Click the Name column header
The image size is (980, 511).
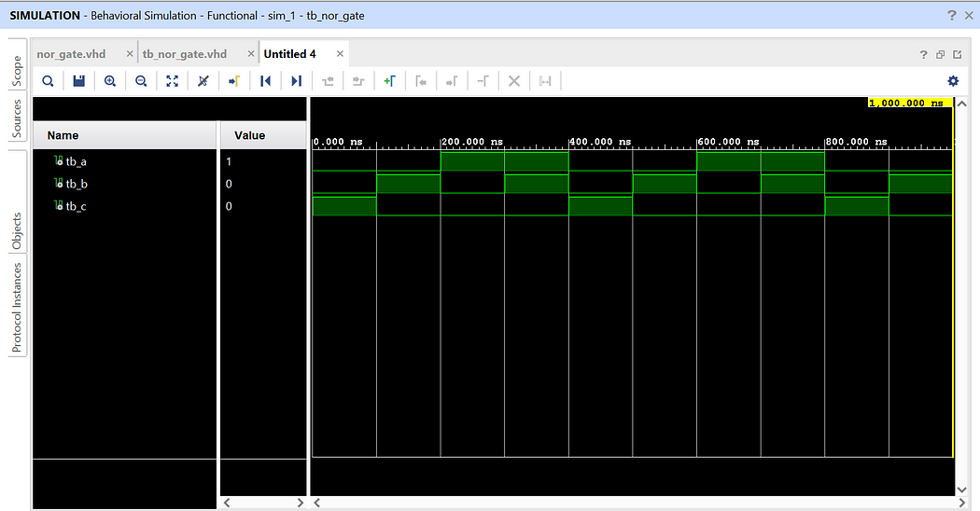(x=125, y=135)
